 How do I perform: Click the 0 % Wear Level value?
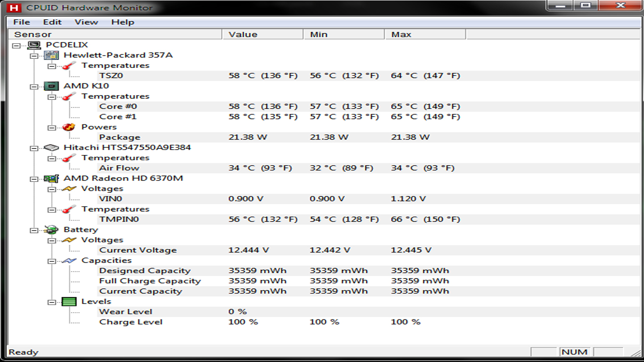coord(238,312)
